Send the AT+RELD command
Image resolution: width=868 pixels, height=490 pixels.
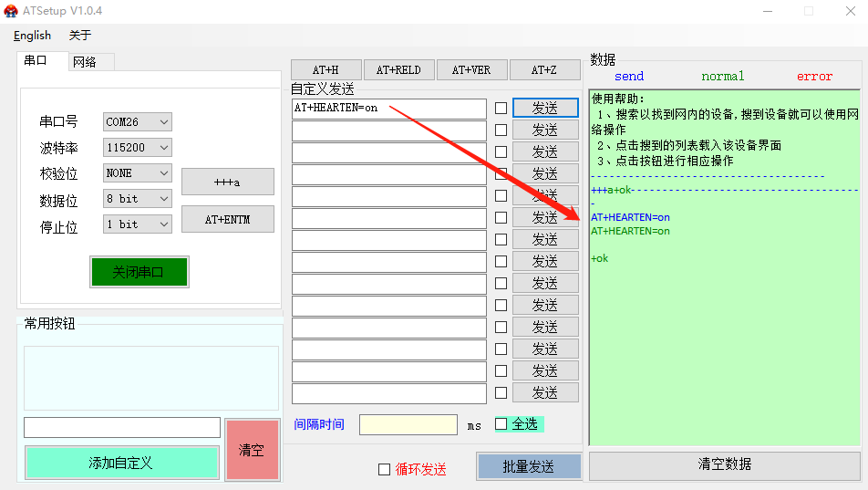(x=398, y=70)
